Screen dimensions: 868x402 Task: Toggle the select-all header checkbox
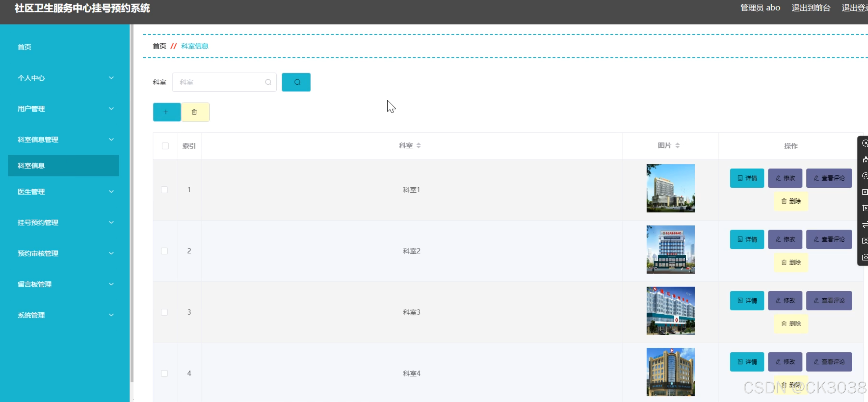pyautogui.click(x=165, y=146)
